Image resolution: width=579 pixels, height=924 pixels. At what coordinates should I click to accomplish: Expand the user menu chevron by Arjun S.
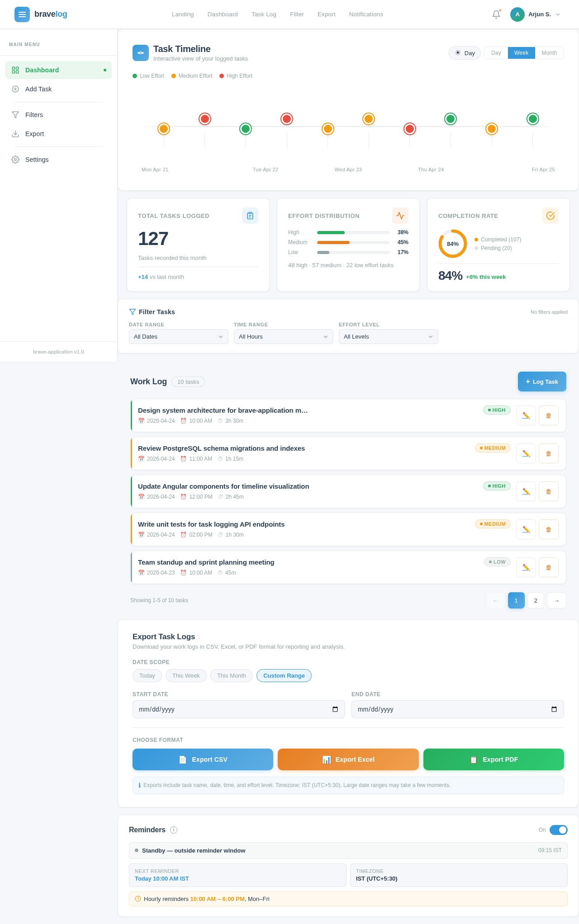558,14
